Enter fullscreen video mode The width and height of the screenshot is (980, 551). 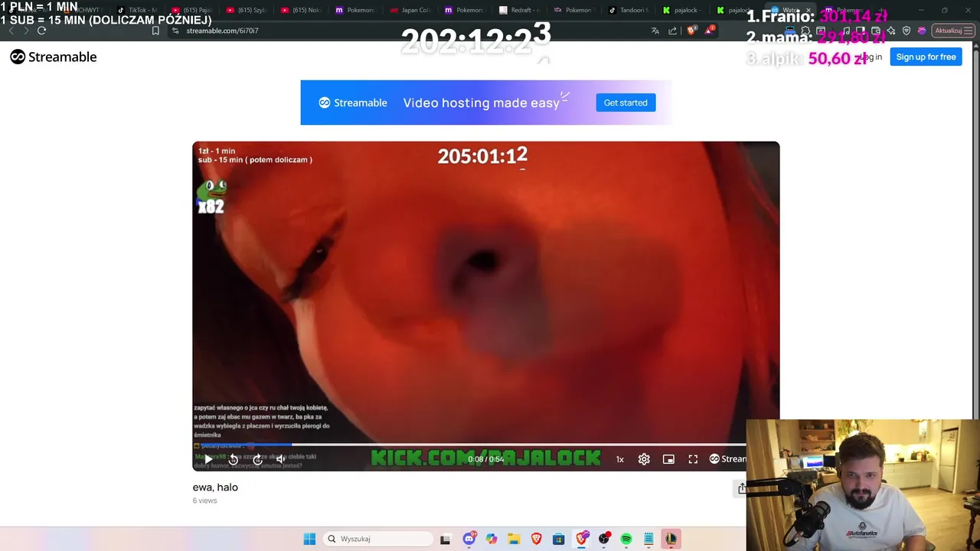[693, 459]
